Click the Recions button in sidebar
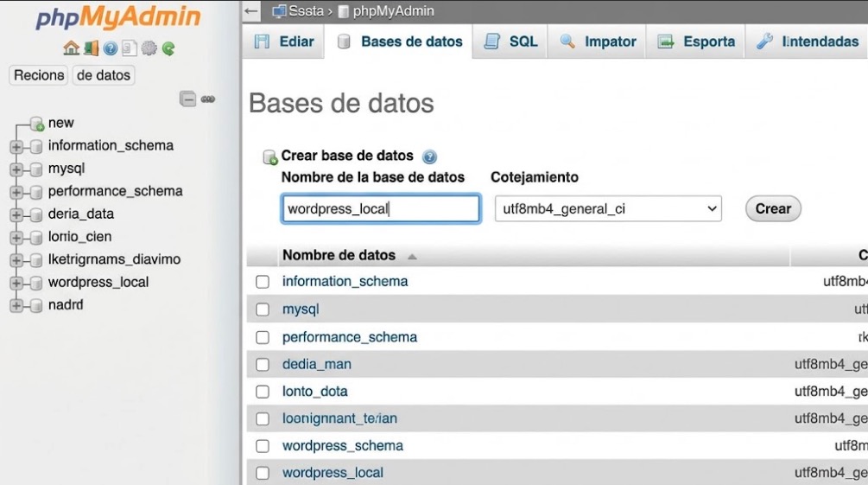868x485 pixels. 39,75
